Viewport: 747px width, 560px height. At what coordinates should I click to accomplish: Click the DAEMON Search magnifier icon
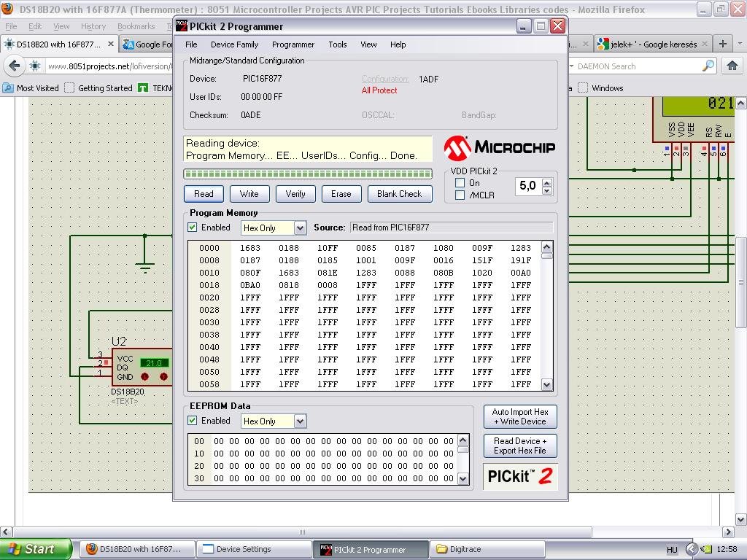708,66
